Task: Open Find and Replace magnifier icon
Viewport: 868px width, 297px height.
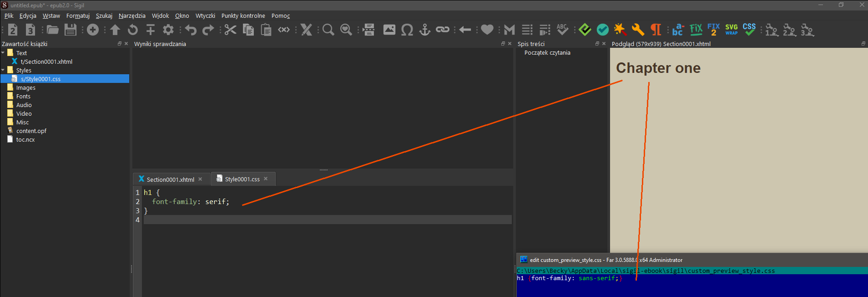Action: pyautogui.click(x=328, y=30)
